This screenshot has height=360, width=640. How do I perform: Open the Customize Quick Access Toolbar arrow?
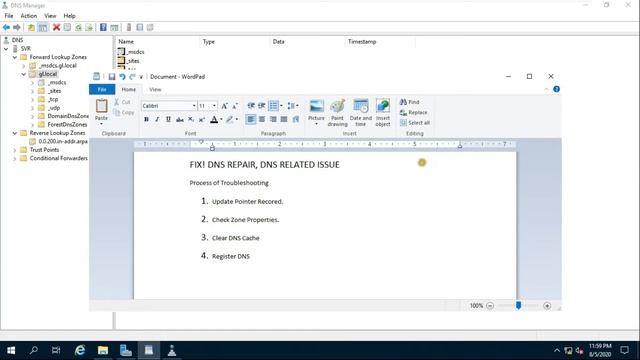[141, 77]
